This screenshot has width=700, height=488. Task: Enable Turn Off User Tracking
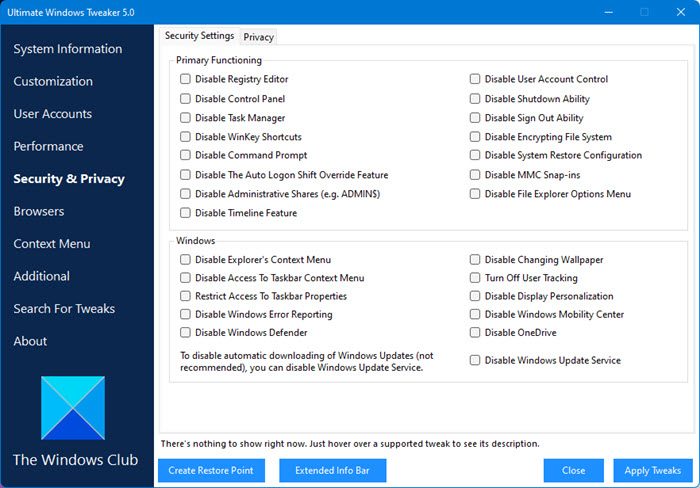click(x=475, y=278)
